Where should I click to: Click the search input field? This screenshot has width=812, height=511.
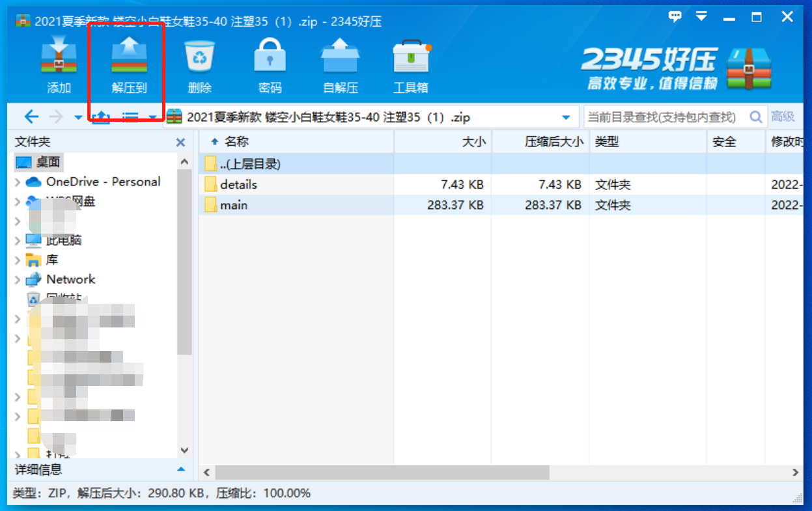(x=664, y=117)
